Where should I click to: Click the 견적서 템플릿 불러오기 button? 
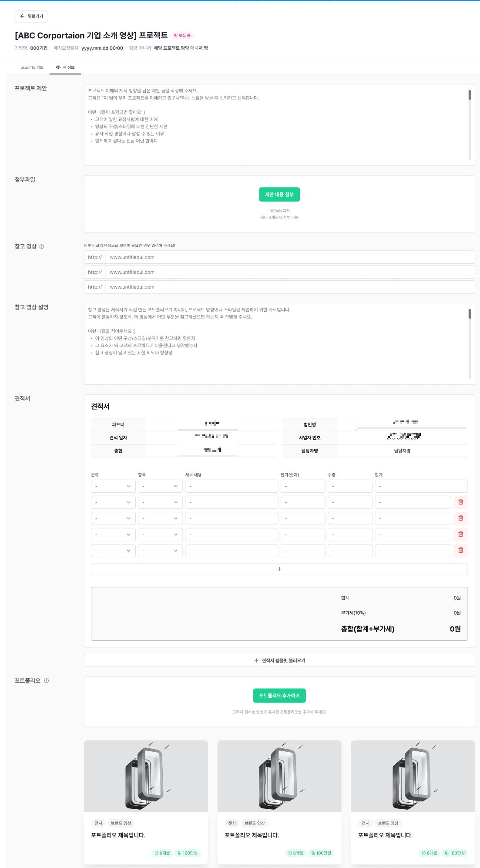click(279, 660)
